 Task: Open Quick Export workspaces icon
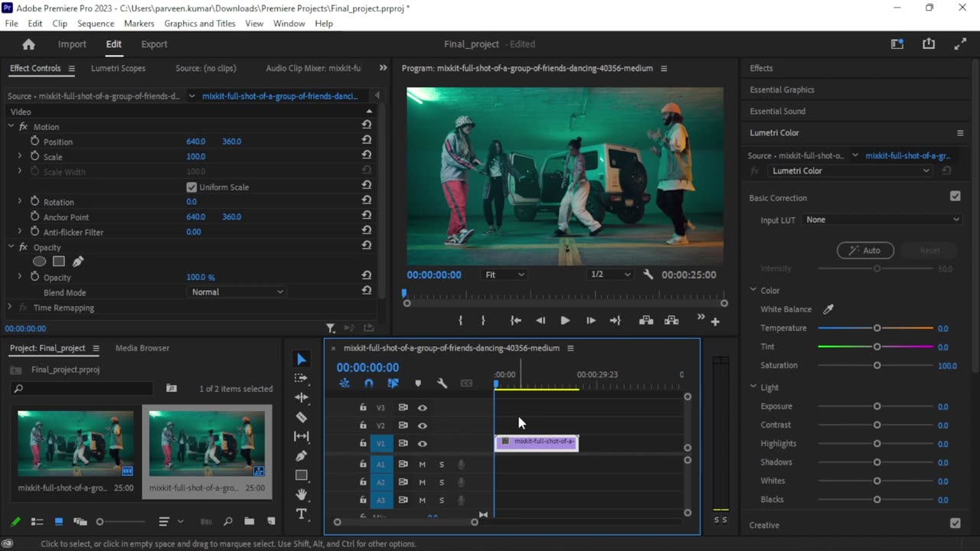coord(897,44)
